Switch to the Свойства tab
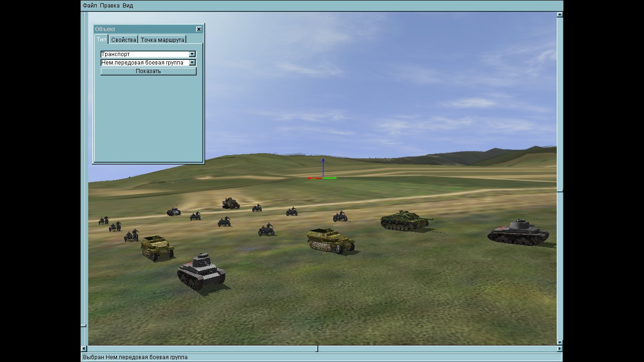 [x=124, y=40]
